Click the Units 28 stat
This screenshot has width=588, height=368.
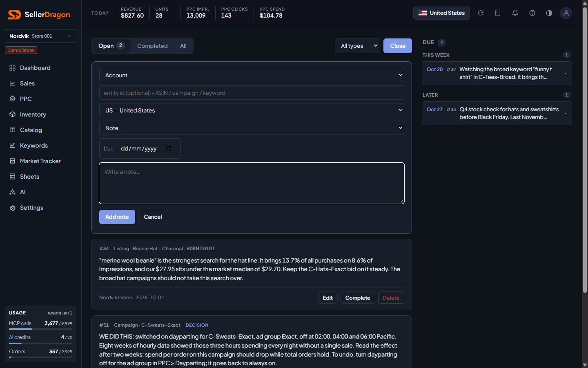click(162, 13)
